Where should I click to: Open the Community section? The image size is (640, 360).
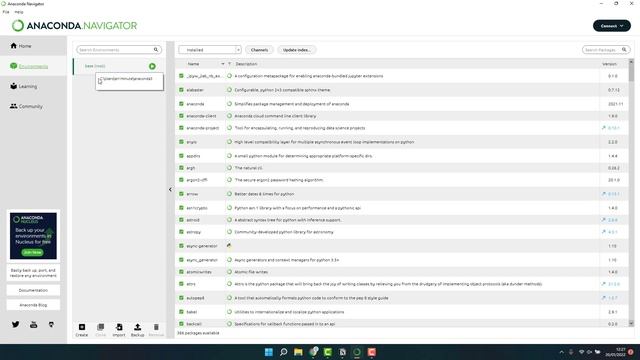click(x=26, y=106)
